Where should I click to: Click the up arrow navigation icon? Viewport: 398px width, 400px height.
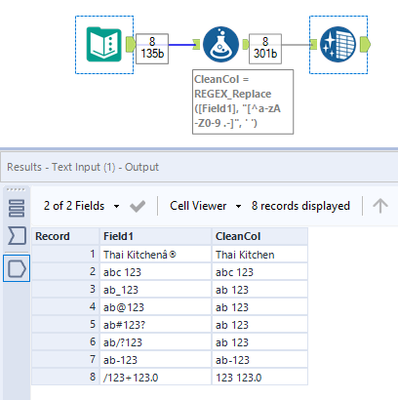point(380,206)
